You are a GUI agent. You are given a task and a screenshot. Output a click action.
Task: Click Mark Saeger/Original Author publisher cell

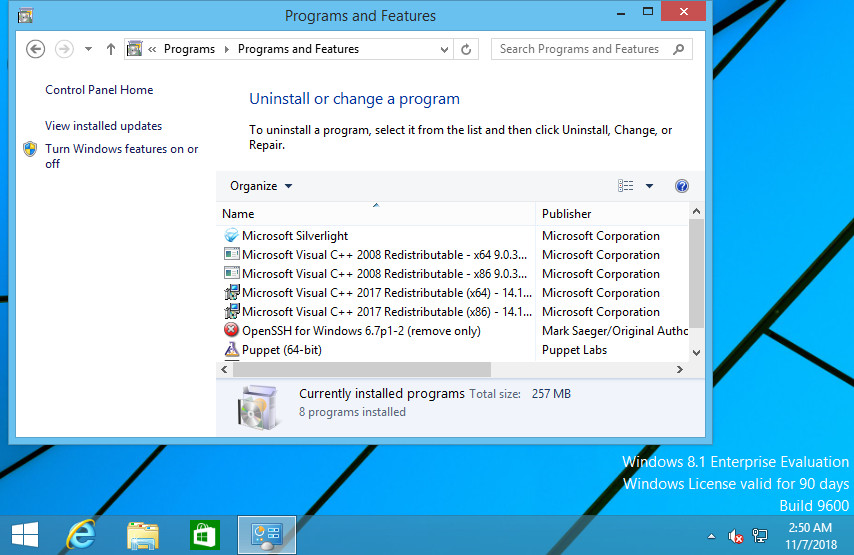tap(614, 331)
